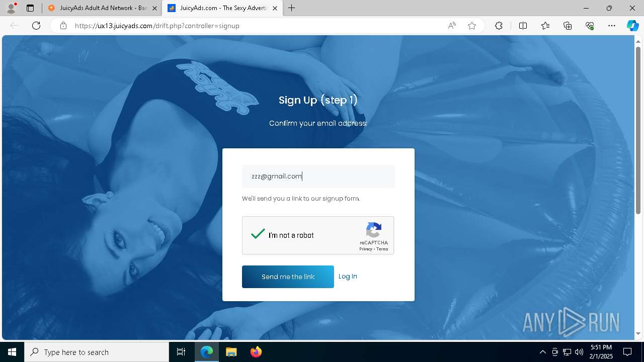
Task: Launch Firefox from the taskbar
Action: [256, 352]
